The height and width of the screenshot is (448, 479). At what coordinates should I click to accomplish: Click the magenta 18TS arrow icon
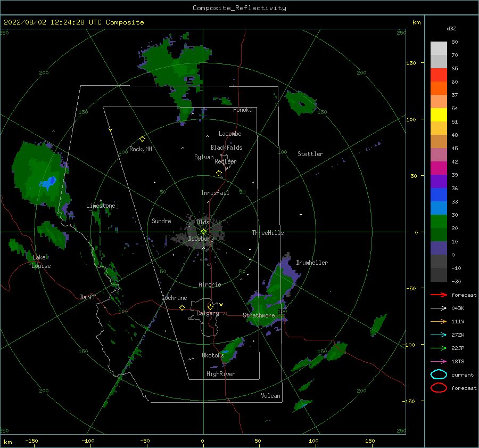tap(439, 362)
